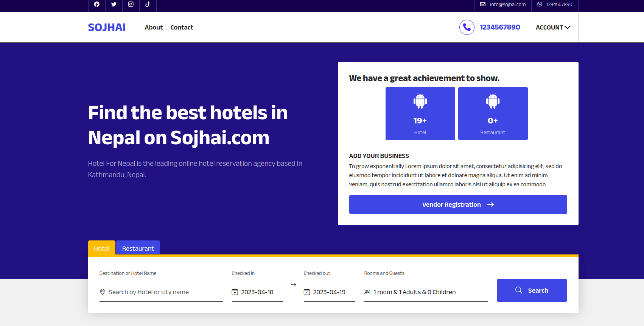
Task: Open the Twitter social icon
Action: 114,5
